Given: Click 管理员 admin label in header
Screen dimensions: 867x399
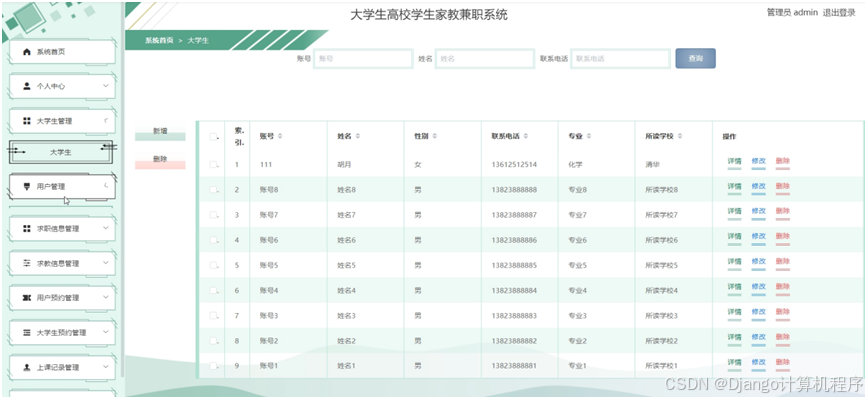Looking at the screenshot, I should pos(792,13).
